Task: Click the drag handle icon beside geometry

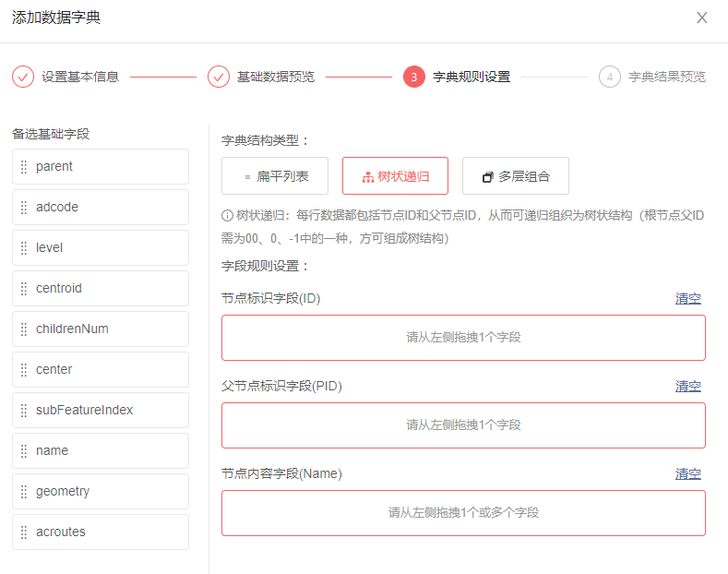Action: coord(24,492)
